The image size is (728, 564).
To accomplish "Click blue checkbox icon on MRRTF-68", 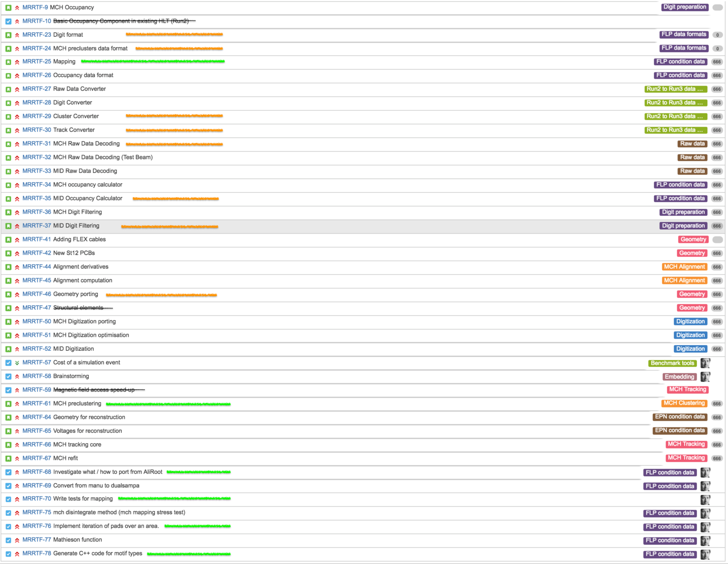I will click(8, 472).
